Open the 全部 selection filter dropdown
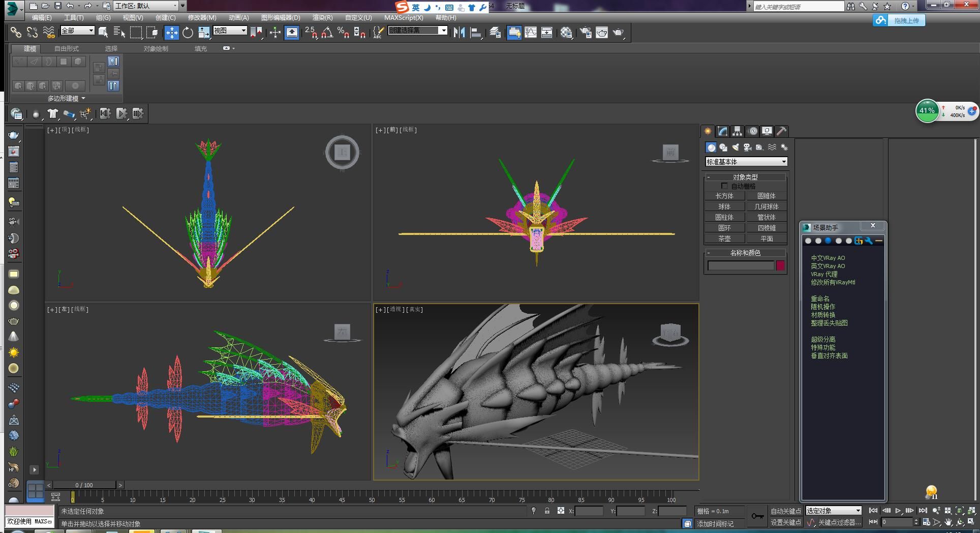The height and width of the screenshot is (533, 980). pyautogui.click(x=77, y=31)
